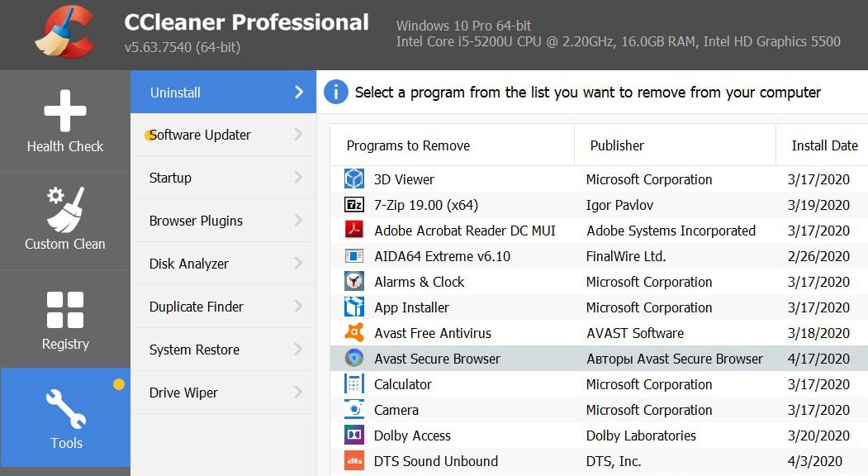Screen dimensions: 868x476
Task: Click the 7-Zip app icon
Action: [354, 204]
